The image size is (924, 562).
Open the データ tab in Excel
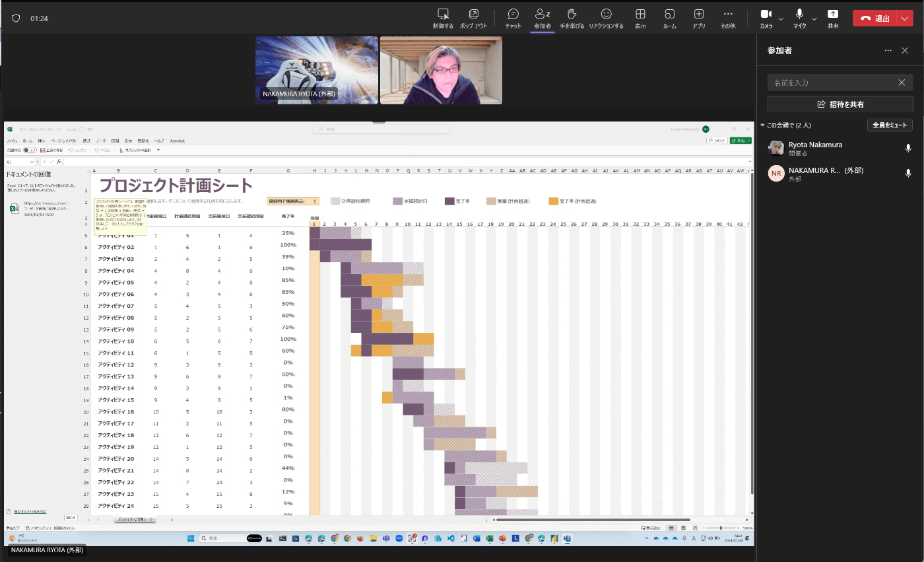point(101,141)
